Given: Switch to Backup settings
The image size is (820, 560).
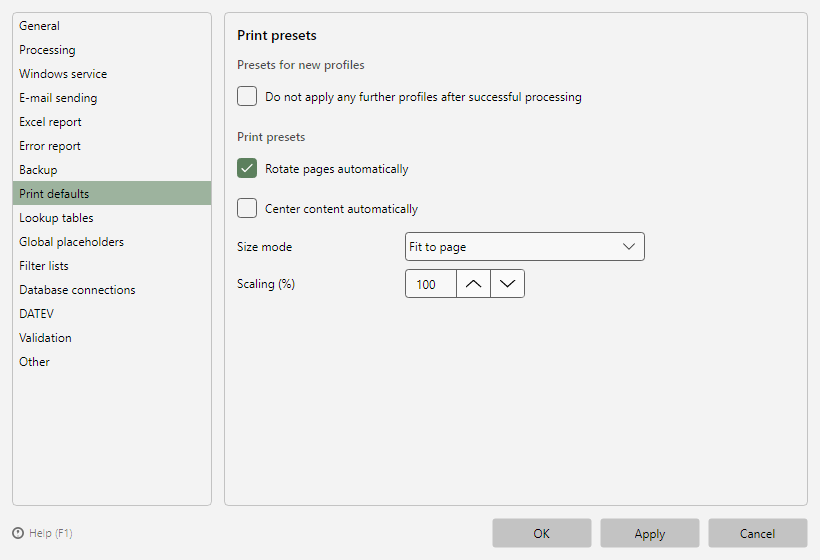Looking at the screenshot, I should pyautogui.click(x=112, y=170).
